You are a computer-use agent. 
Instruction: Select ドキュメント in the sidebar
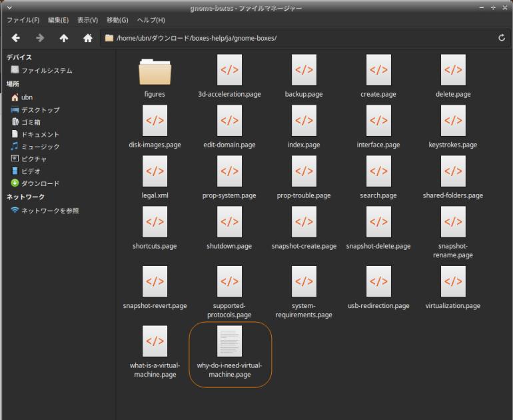coord(35,134)
